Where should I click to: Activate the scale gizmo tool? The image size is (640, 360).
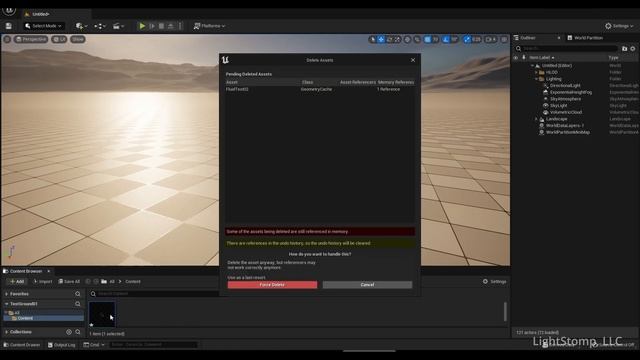[398, 40]
